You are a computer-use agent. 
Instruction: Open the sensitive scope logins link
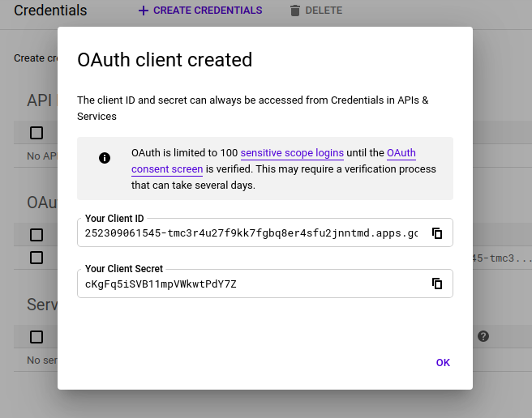292,153
